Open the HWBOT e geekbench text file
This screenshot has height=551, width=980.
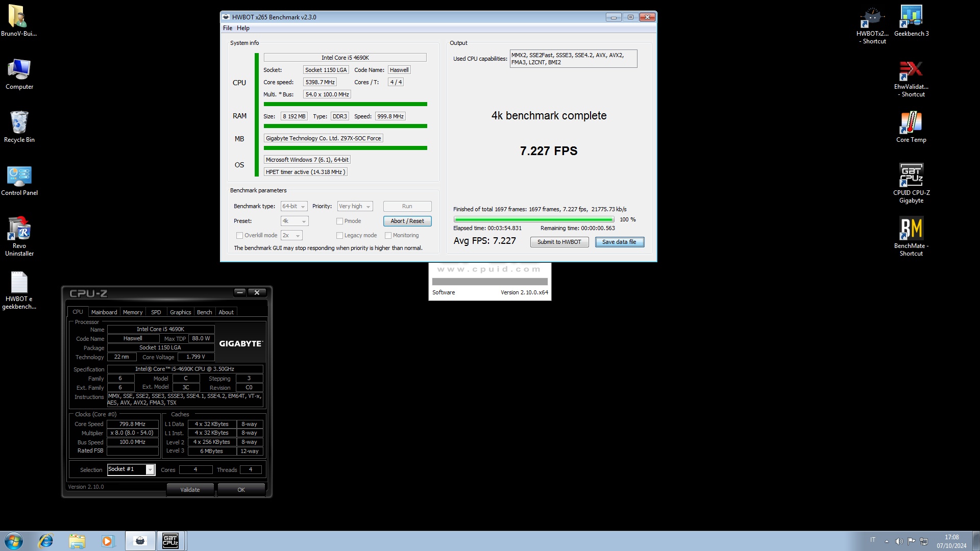pyautogui.click(x=19, y=290)
